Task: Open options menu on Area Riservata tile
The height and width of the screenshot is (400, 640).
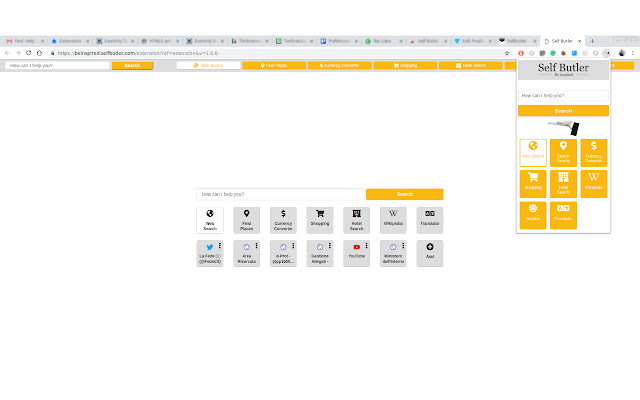Action: (256, 246)
